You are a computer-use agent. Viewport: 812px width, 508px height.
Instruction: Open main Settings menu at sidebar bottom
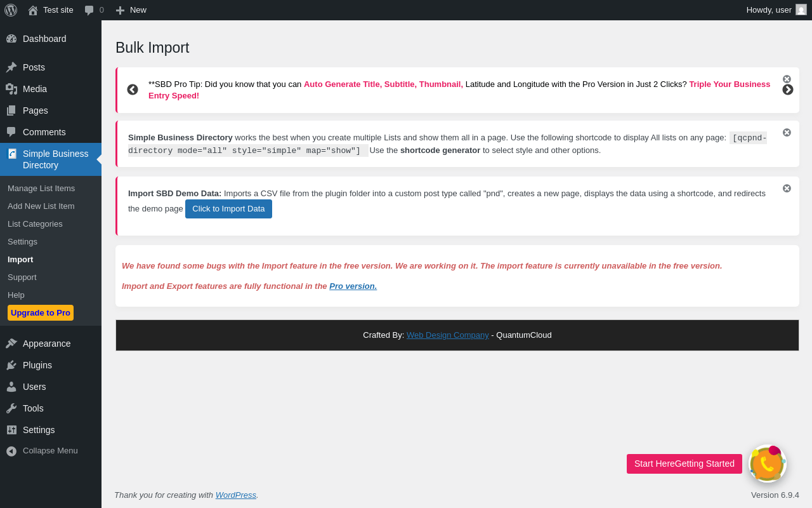click(51, 430)
